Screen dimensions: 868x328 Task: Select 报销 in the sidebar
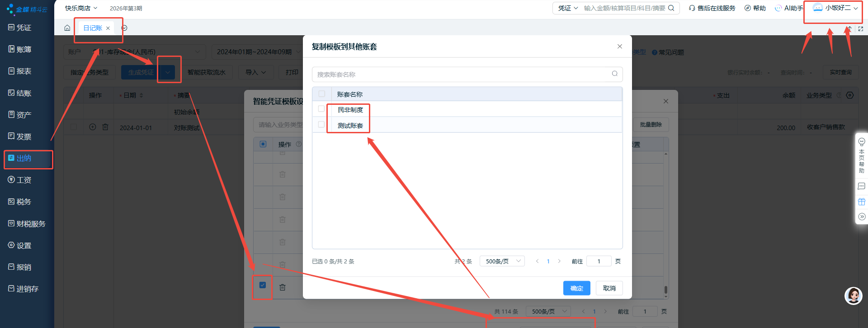(20, 267)
